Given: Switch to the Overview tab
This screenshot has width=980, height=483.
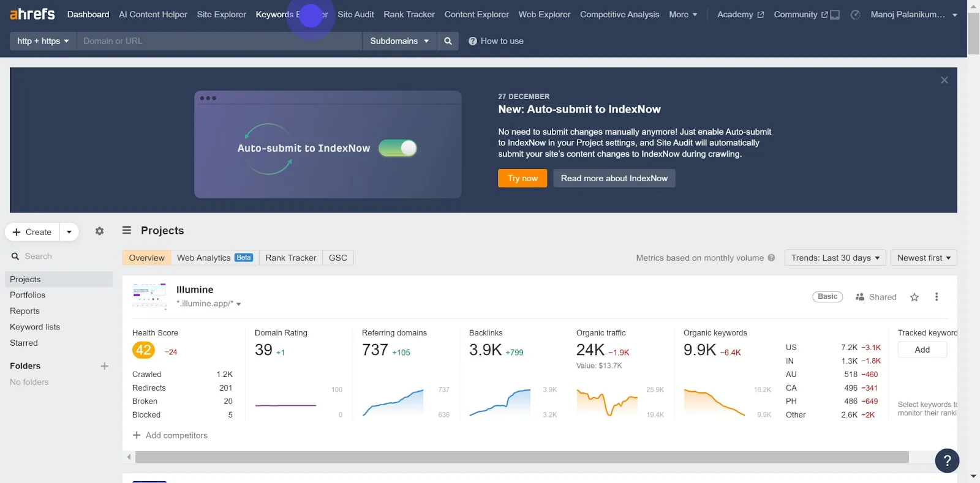Looking at the screenshot, I should pos(146,258).
